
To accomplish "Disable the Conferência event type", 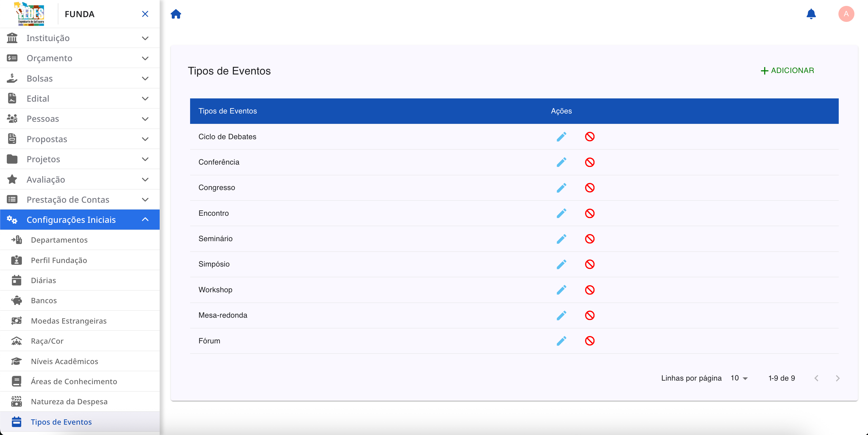I will [x=590, y=162].
